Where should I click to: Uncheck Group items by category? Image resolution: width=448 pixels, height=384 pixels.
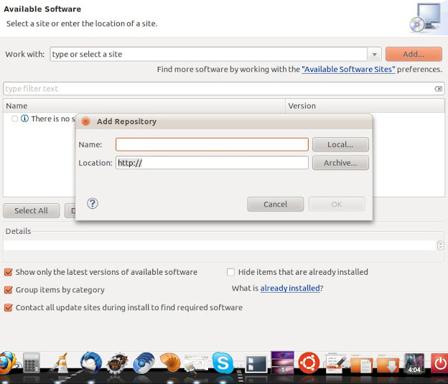click(x=8, y=290)
